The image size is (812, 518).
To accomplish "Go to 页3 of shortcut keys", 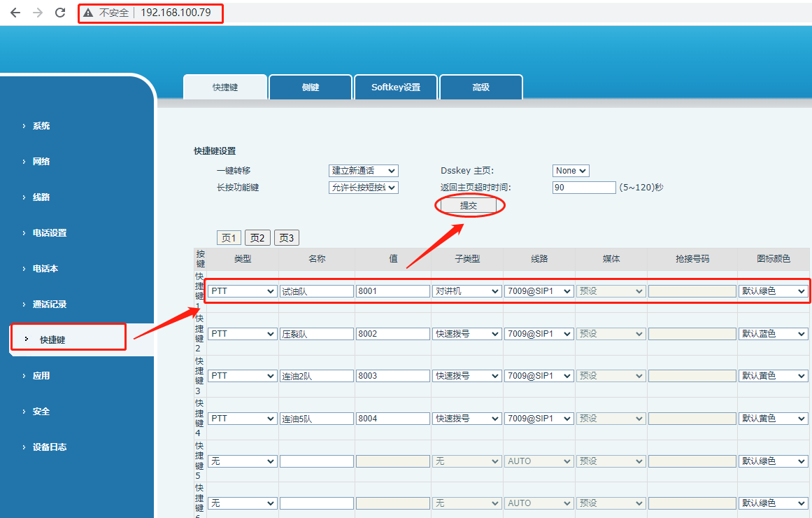I will [x=287, y=238].
